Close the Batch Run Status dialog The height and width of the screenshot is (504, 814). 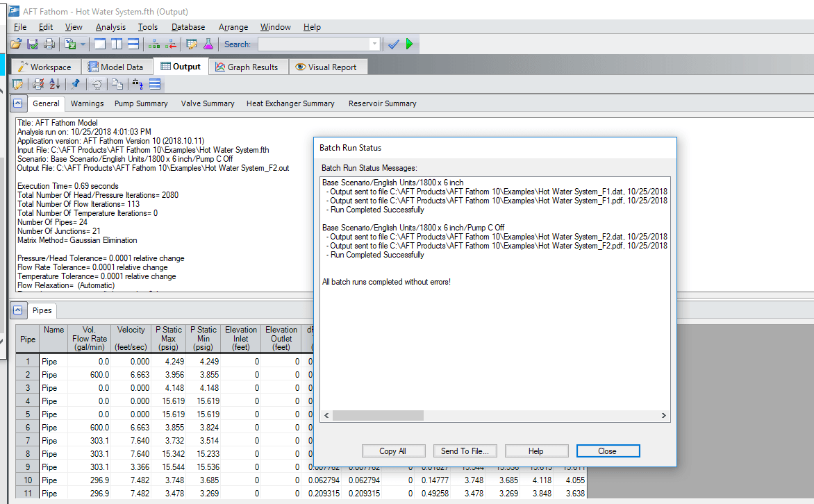(x=608, y=451)
